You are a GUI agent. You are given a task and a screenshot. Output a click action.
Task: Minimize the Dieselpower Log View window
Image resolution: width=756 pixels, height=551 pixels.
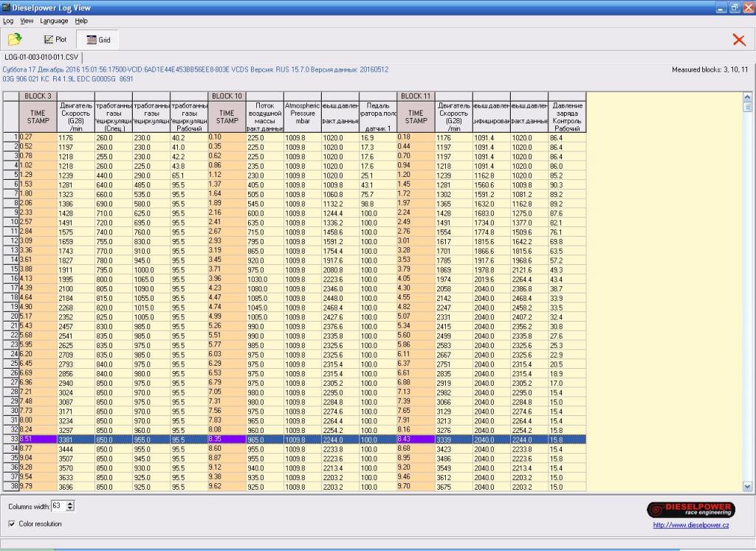pos(721,7)
